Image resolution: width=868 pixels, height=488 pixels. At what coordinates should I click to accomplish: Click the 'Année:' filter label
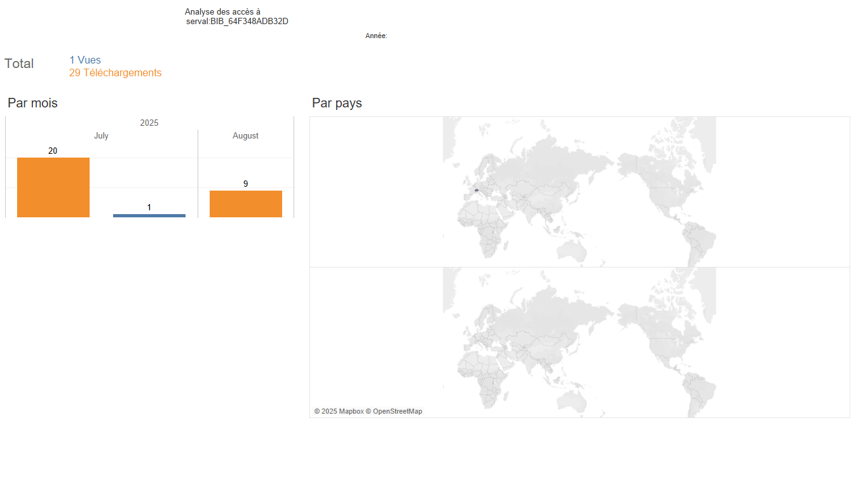click(x=376, y=36)
